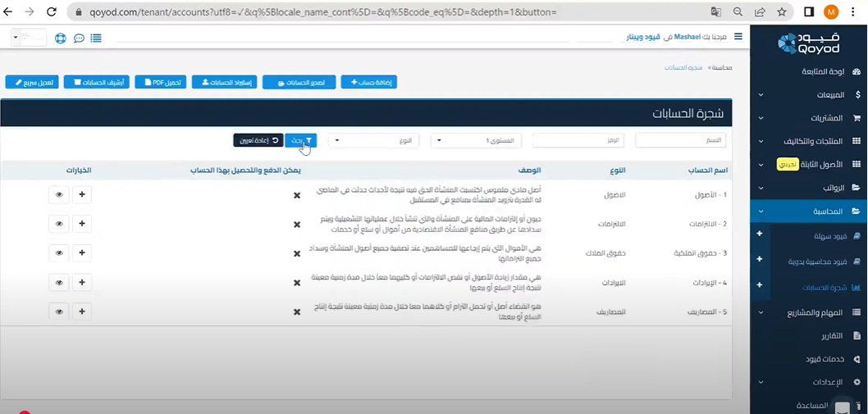Click the plus beside قيود سهلة
This screenshot has height=414, width=868.
[x=759, y=234]
